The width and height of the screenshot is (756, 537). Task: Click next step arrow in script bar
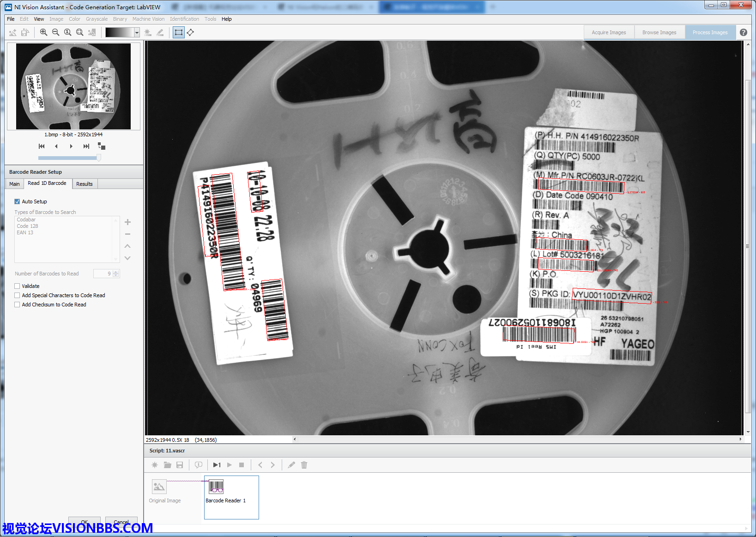click(x=272, y=465)
